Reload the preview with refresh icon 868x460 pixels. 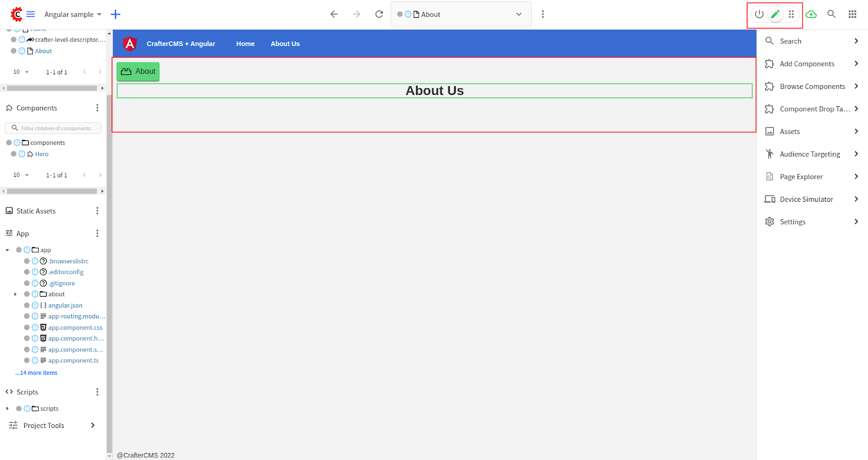(x=379, y=14)
